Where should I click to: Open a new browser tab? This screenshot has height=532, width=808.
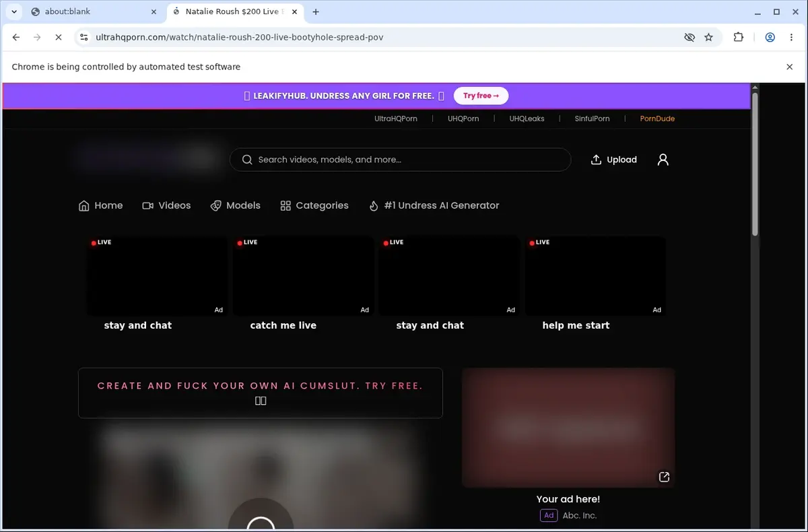(x=316, y=11)
